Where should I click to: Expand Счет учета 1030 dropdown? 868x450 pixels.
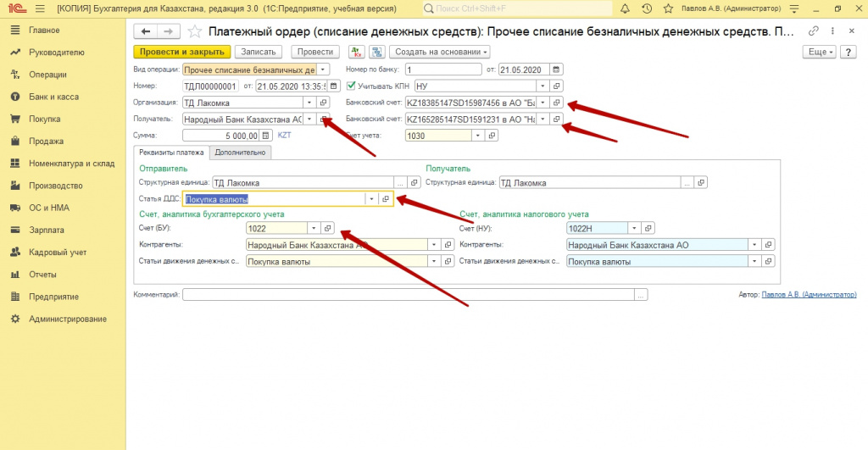[478, 136]
